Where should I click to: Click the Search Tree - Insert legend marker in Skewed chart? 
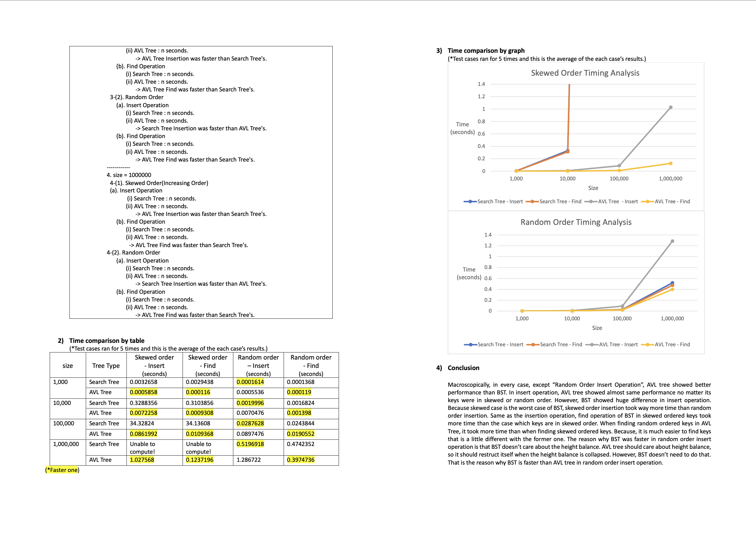470,202
